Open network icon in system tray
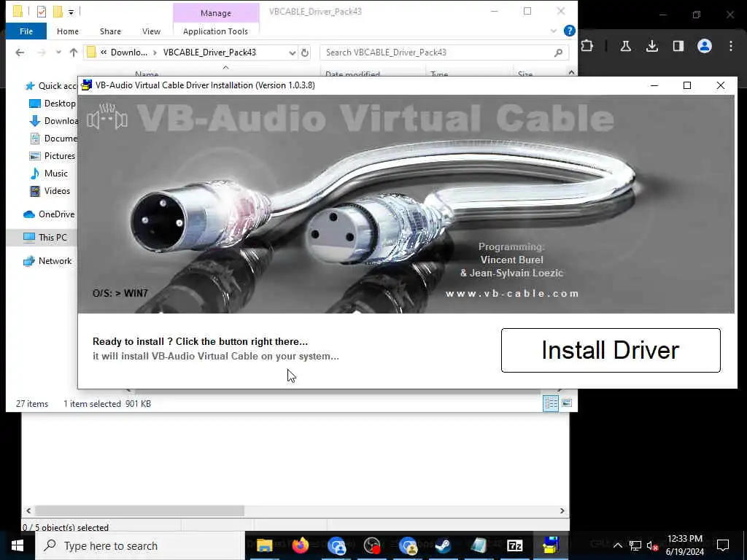This screenshot has height=560, width=747. coord(635,545)
